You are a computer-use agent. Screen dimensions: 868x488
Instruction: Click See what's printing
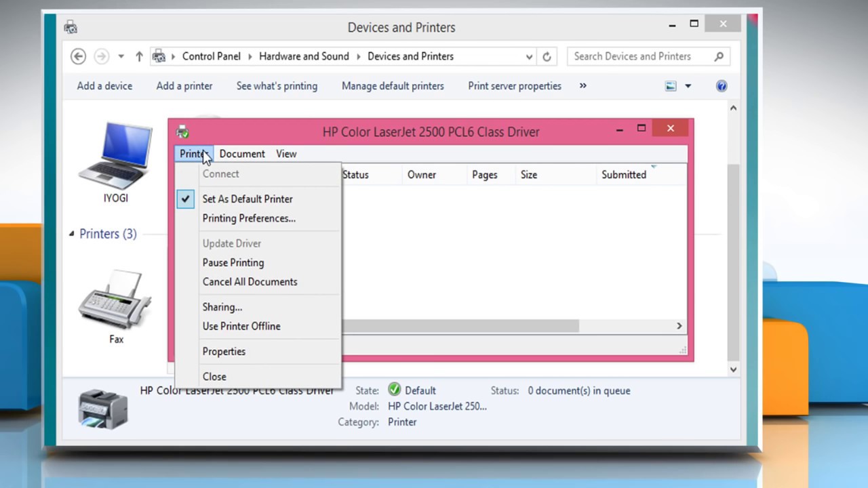[x=277, y=86]
